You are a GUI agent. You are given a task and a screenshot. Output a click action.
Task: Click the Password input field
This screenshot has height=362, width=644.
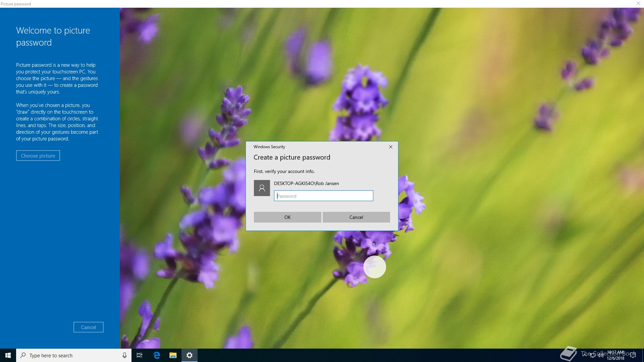click(x=323, y=196)
